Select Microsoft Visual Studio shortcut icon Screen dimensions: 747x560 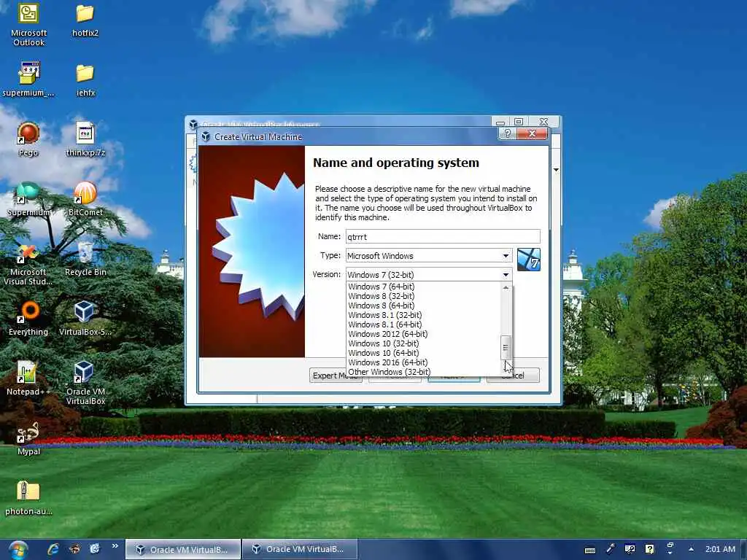(x=28, y=264)
